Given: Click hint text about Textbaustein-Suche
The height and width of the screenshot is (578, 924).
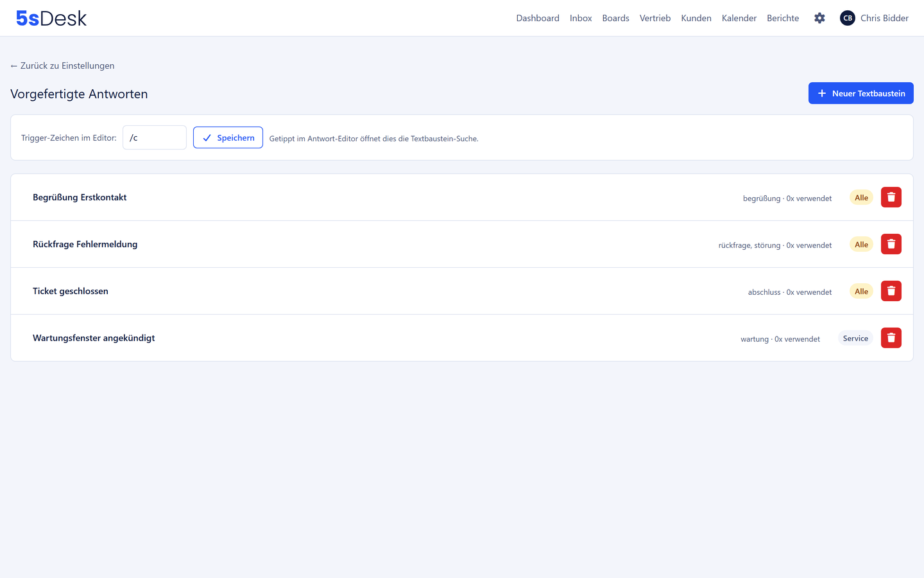Looking at the screenshot, I should (x=374, y=139).
